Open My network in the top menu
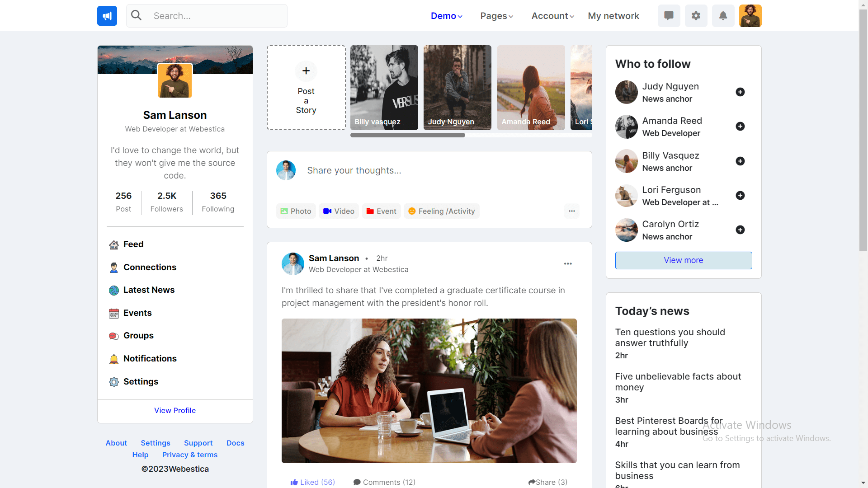 pos(613,16)
